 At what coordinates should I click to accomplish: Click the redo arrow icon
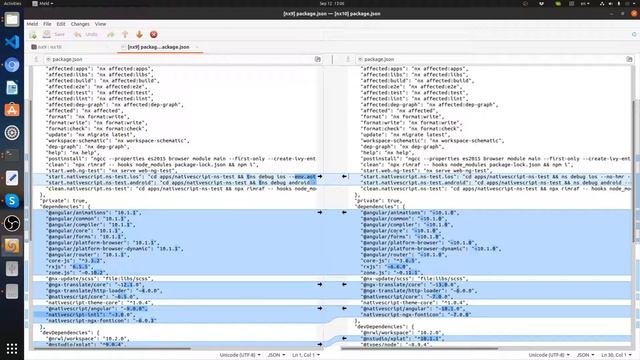point(111,35)
